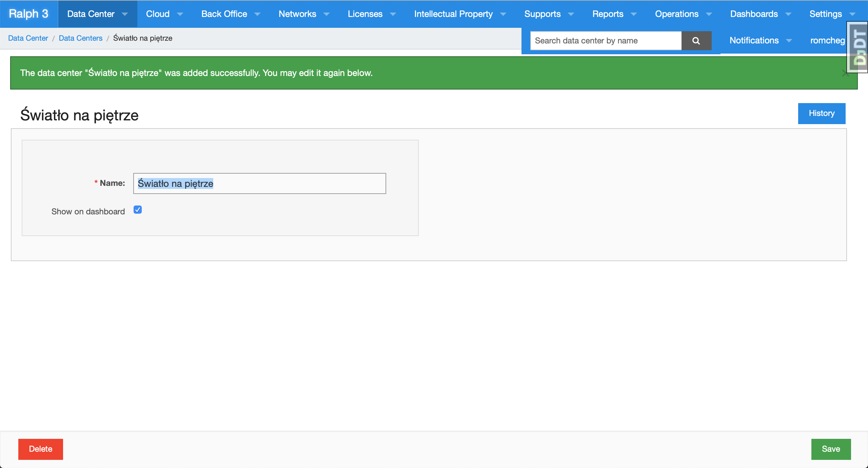868x468 pixels.
Task: Open the Settings dropdown menu
Action: (x=832, y=14)
